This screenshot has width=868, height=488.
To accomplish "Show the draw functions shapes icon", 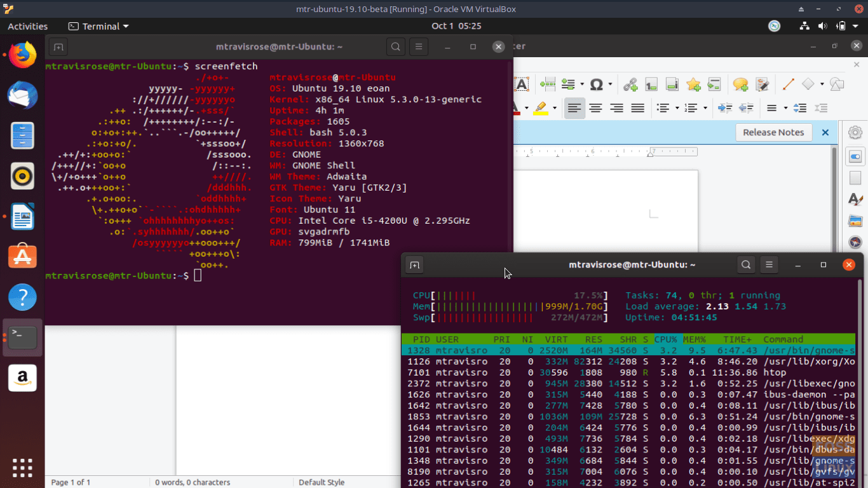I will tap(837, 84).
